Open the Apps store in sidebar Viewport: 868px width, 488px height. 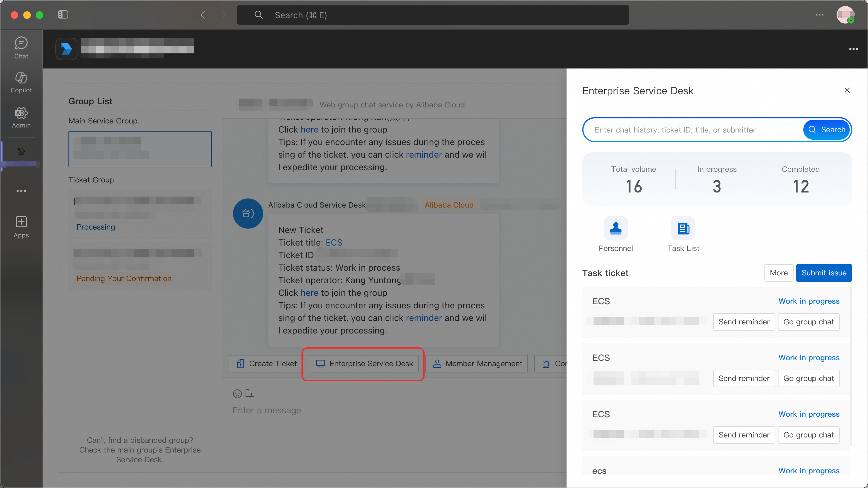pos(21,227)
